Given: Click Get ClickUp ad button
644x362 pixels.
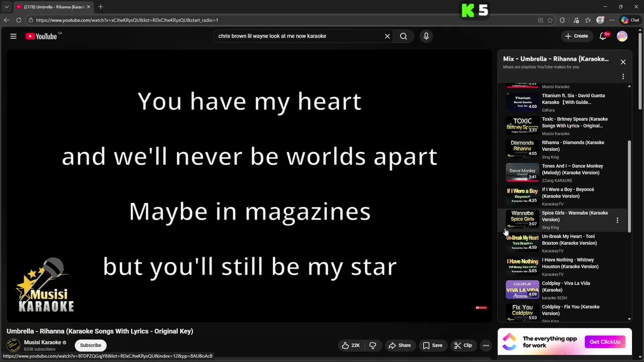Looking at the screenshot, I should (605, 342).
